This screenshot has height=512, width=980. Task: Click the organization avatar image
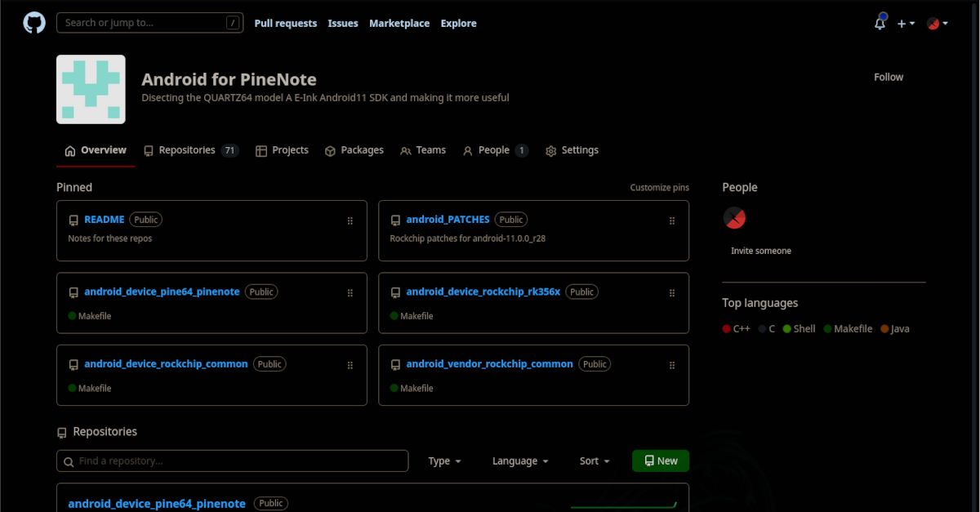click(91, 89)
